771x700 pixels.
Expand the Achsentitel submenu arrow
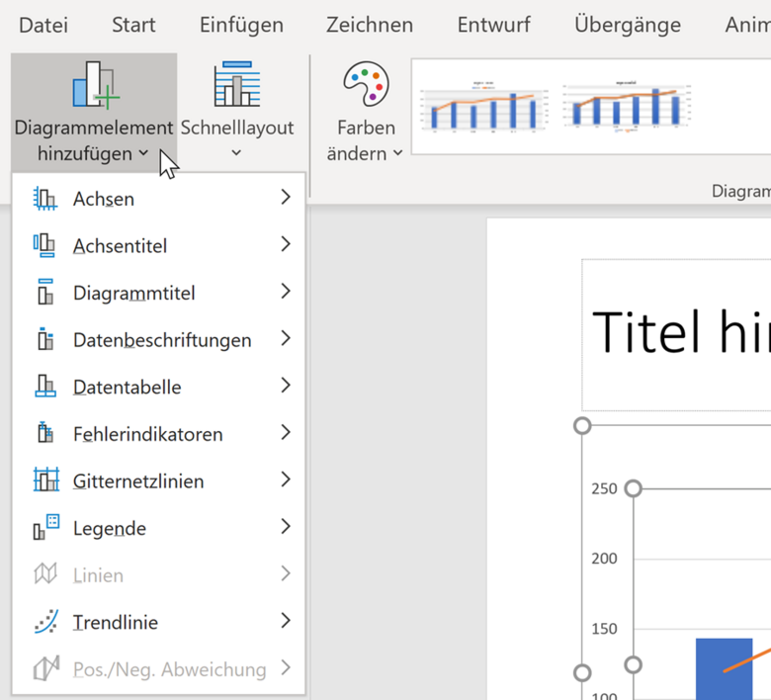click(286, 244)
